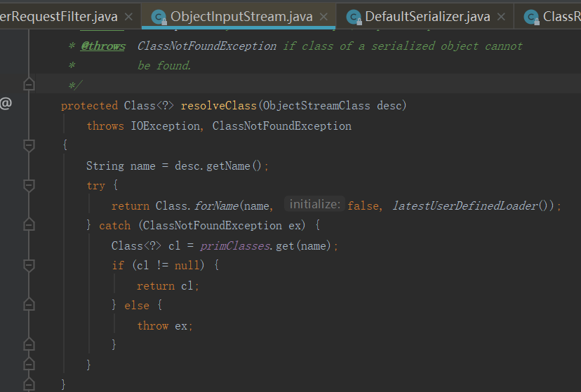This screenshot has width=581, height=392.
Task: Collapse the Javadoc comment fold marker
Action: (29, 85)
